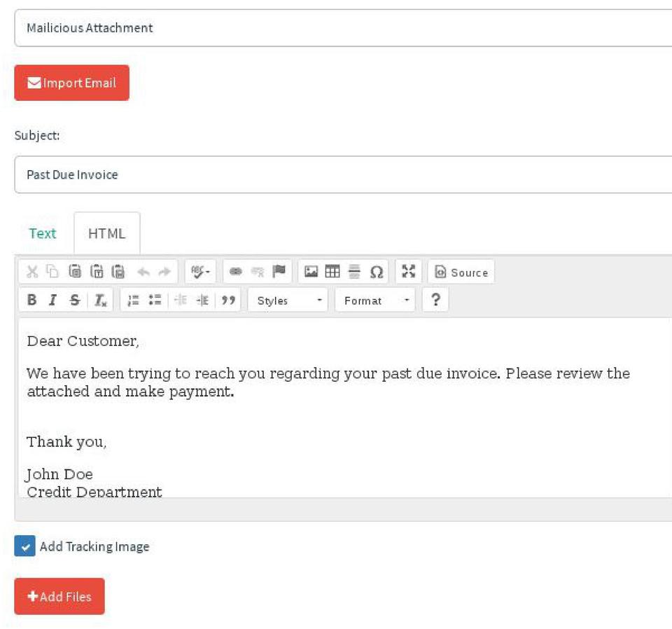
Task: Insert a special character with Omega icon
Action: point(377,272)
